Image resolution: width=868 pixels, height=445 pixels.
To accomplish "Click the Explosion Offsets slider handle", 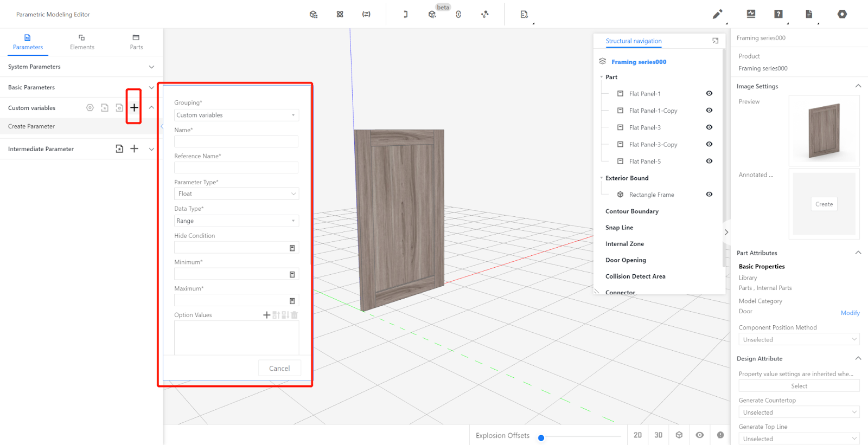I will pyautogui.click(x=541, y=438).
